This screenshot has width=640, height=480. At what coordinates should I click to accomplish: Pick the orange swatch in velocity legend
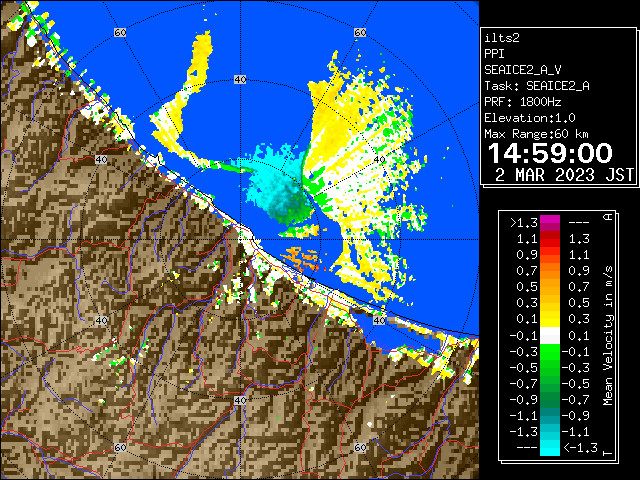pos(550,269)
